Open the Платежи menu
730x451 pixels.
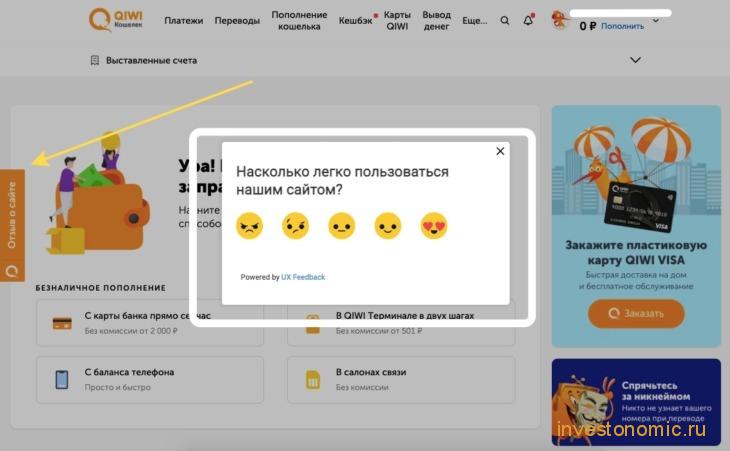tap(183, 20)
